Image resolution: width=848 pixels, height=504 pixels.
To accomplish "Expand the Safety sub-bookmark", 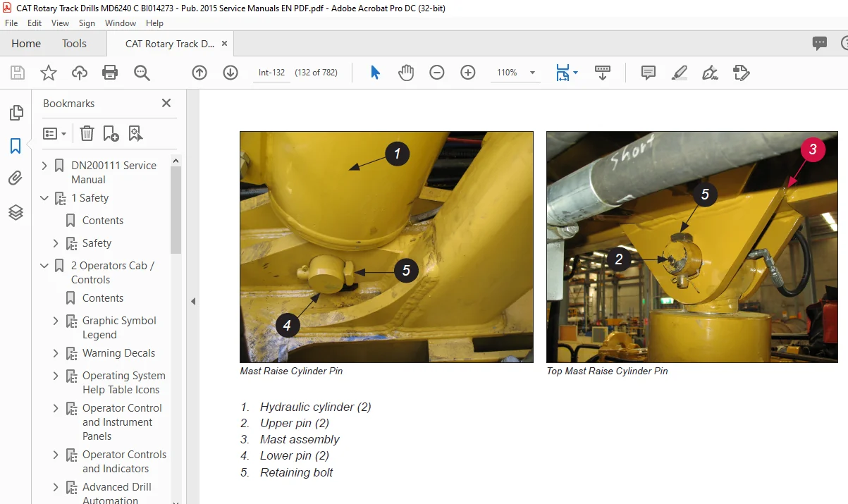I will 56,243.
